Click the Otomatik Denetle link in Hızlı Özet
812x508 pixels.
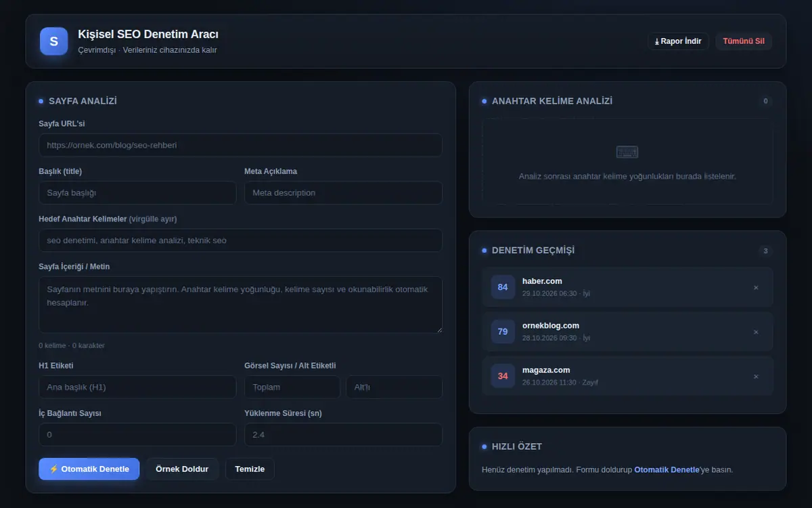coord(667,469)
